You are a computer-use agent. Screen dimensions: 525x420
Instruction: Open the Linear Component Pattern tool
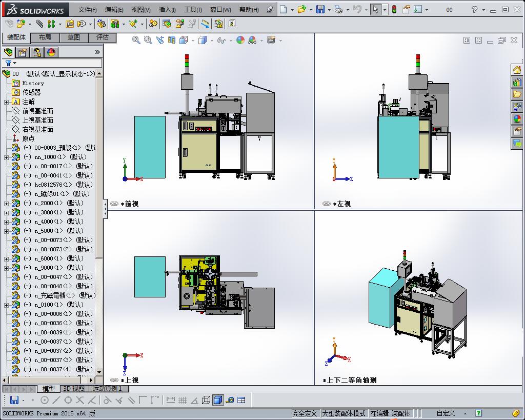51,24
